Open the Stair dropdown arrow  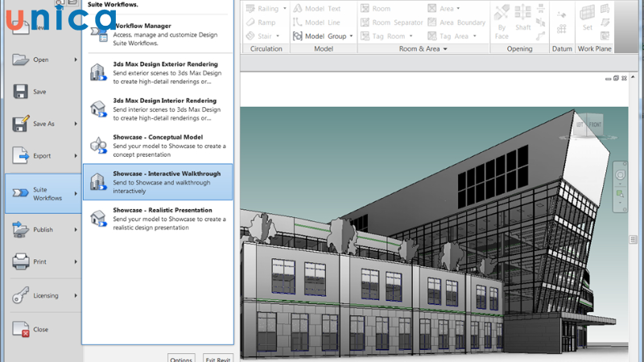[278, 36]
